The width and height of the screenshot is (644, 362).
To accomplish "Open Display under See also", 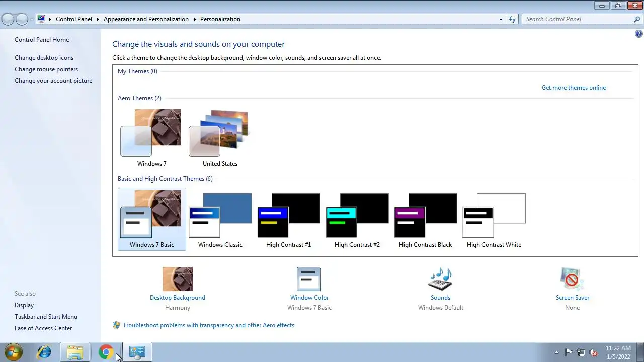I will [24, 305].
